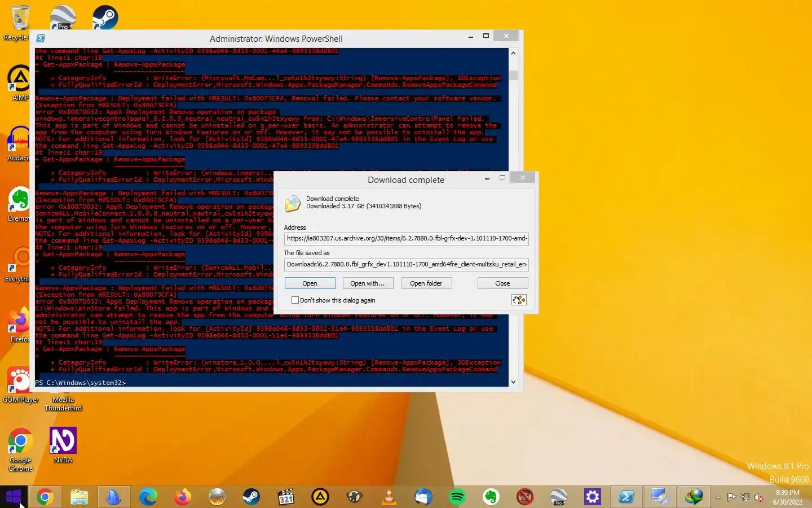Viewport: 812px width, 508px height.
Task: Click the PowerShell scrollbar down arrow
Action: click(513, 382)
